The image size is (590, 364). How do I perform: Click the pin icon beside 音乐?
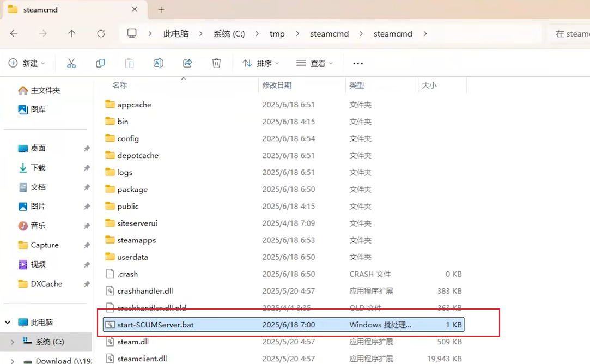tap(87, 226)
